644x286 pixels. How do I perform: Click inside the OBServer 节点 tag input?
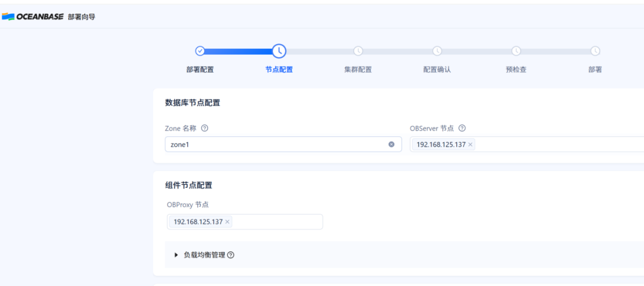(x=527, y=144)
